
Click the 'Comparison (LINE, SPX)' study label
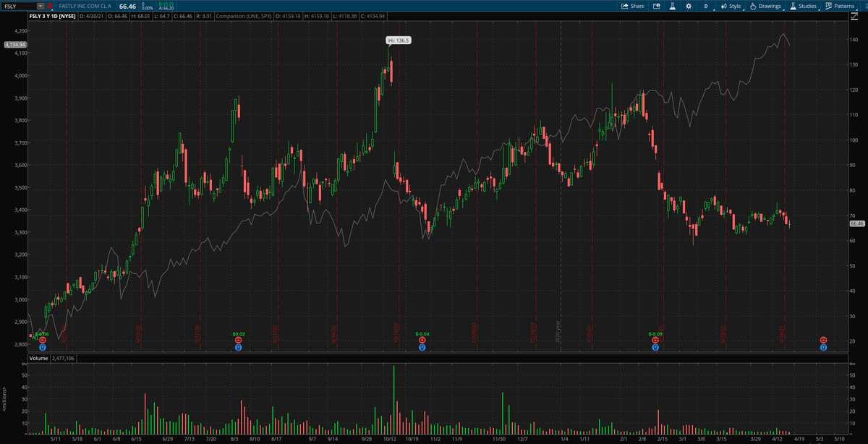[x=244, y=15]
